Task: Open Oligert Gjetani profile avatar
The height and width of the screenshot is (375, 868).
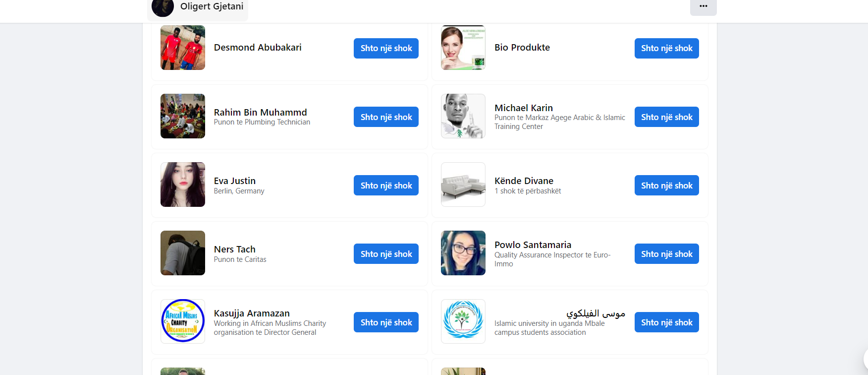Action: tap(163, 7)
